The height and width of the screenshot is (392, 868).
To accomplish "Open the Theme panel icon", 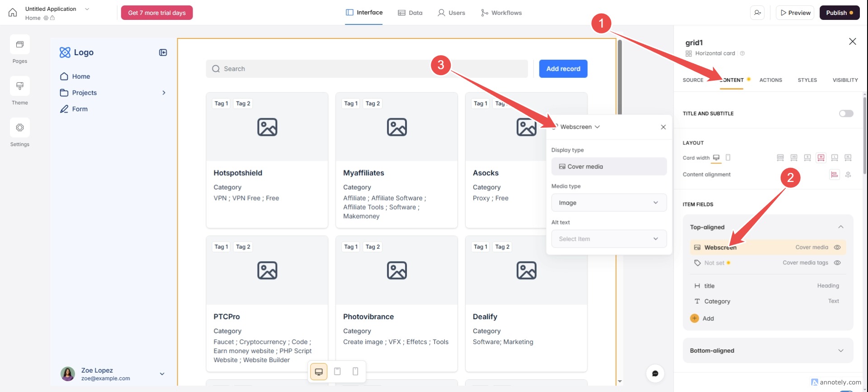I will [x=20, y=86].
